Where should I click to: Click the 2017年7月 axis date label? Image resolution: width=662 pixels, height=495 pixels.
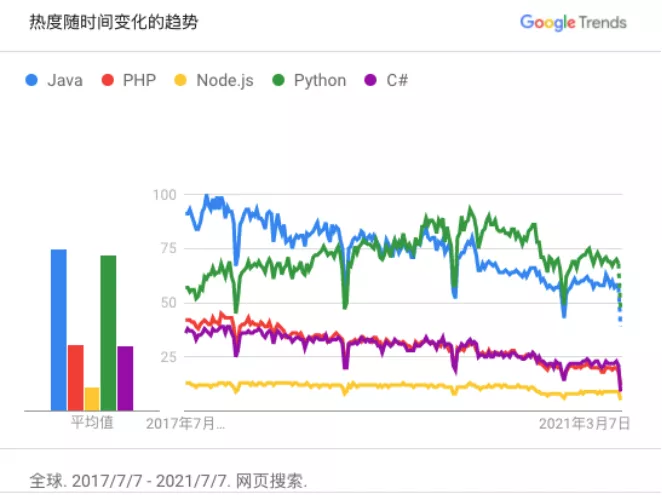pyautogui.click(x=185, y=423)
